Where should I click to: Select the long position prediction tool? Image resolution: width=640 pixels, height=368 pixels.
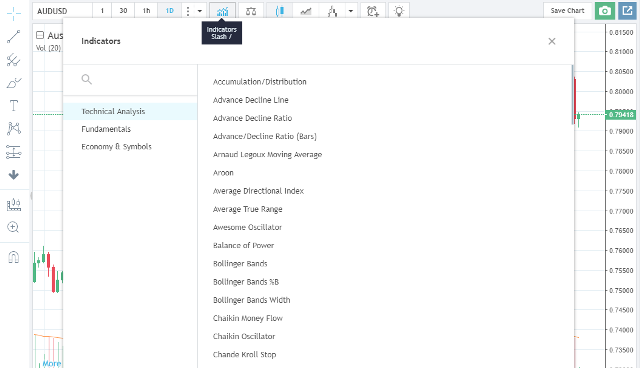[13, 152]
